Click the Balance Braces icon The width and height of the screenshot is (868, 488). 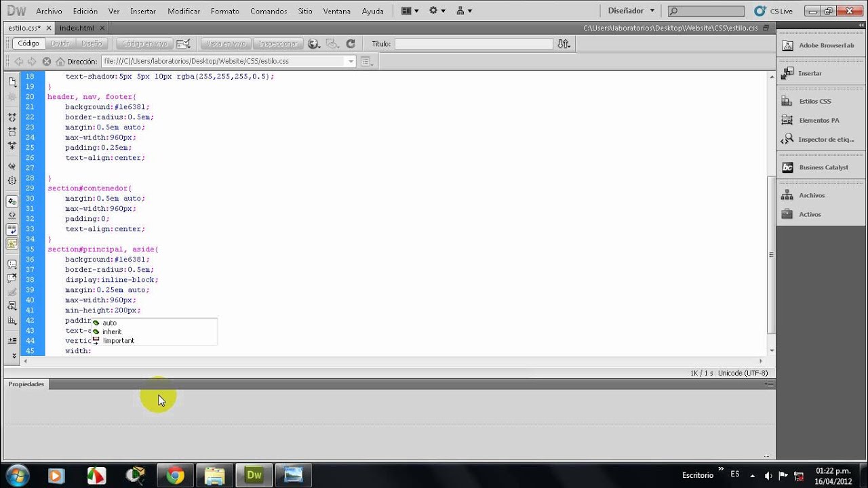(12, 180)
